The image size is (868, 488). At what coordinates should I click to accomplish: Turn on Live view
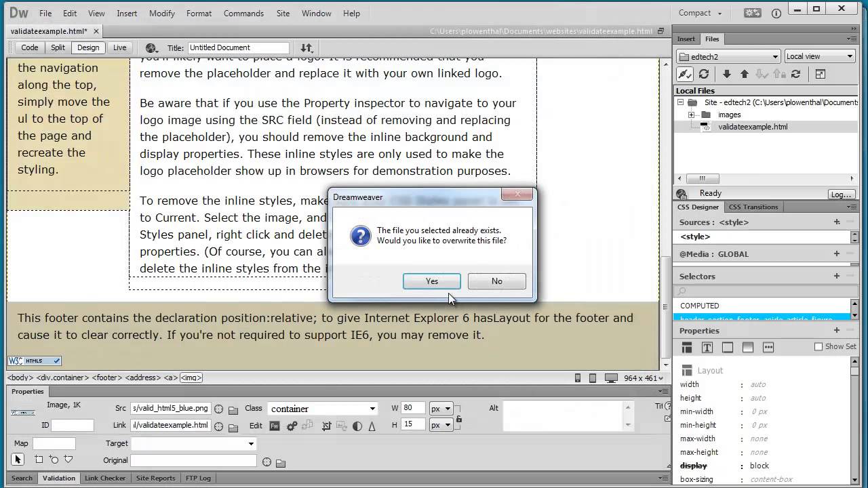click(x=119, y=47)
